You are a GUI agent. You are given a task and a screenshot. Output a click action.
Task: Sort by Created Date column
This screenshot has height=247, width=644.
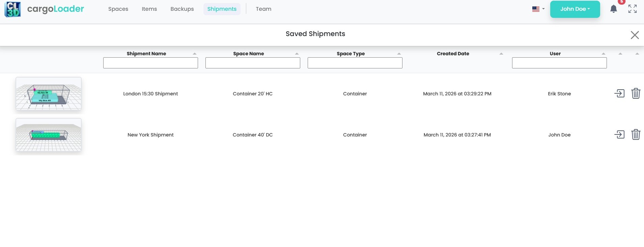point(501,54)
